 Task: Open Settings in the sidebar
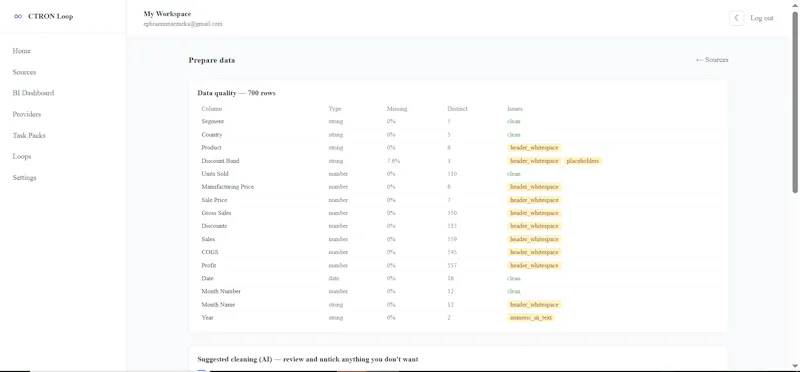(x=24, y=178)
